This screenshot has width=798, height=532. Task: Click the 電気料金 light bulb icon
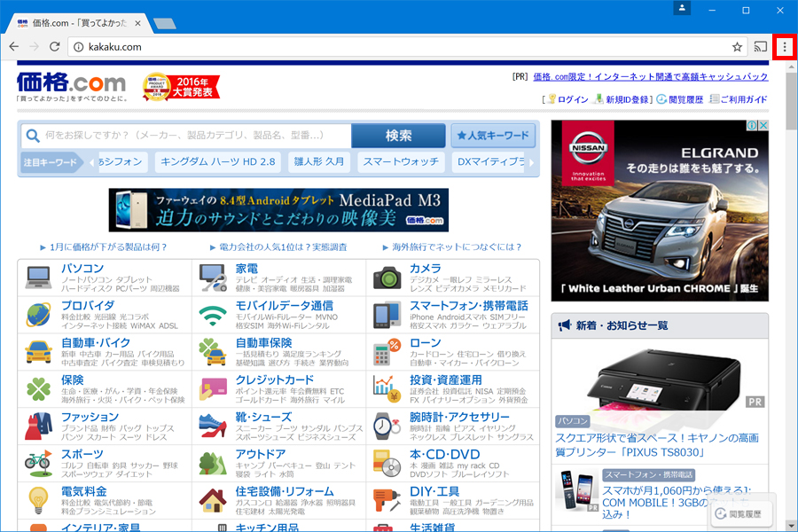coord(39,500)
